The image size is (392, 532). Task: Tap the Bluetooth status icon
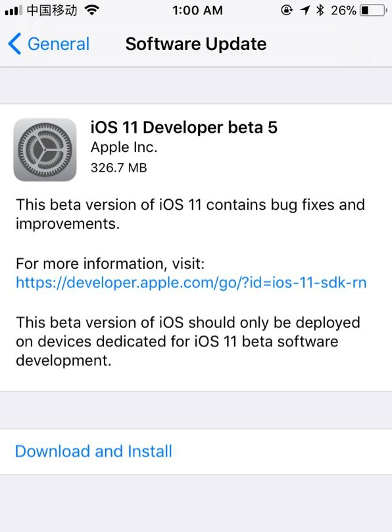point(320,11)
